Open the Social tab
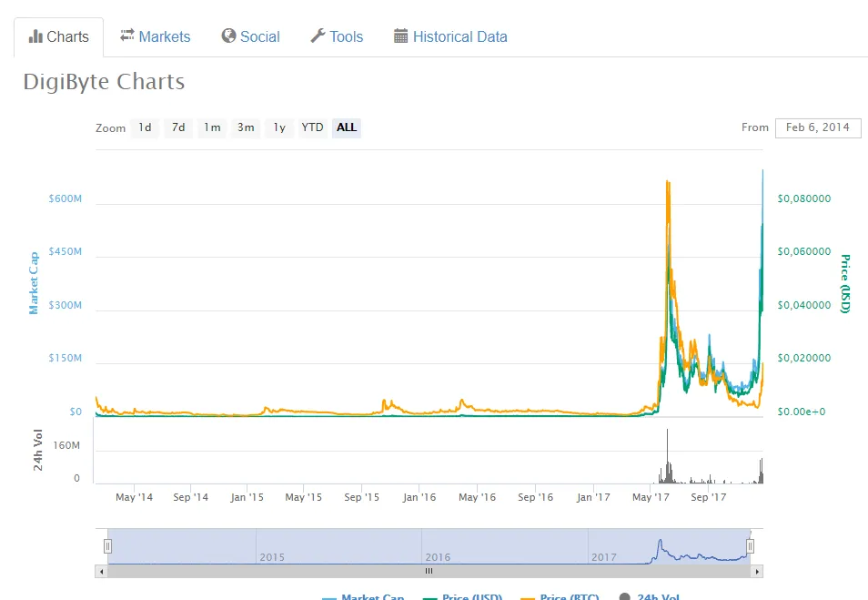 coord(251,36)
